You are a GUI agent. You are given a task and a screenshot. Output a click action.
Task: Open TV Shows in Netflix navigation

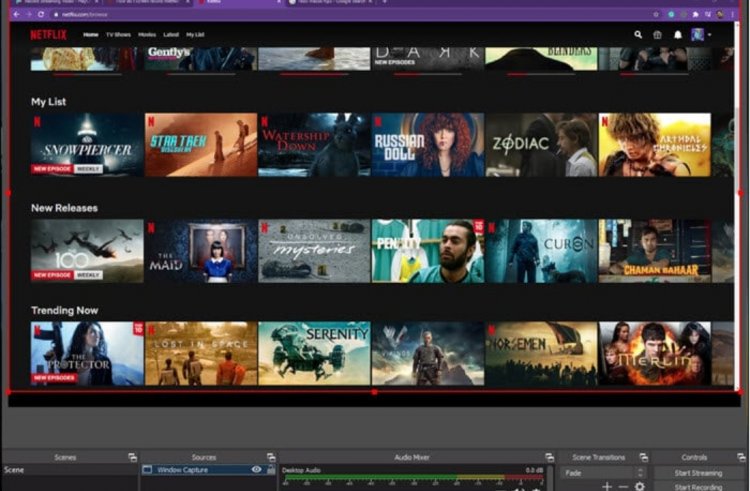(x=118, y=34)
